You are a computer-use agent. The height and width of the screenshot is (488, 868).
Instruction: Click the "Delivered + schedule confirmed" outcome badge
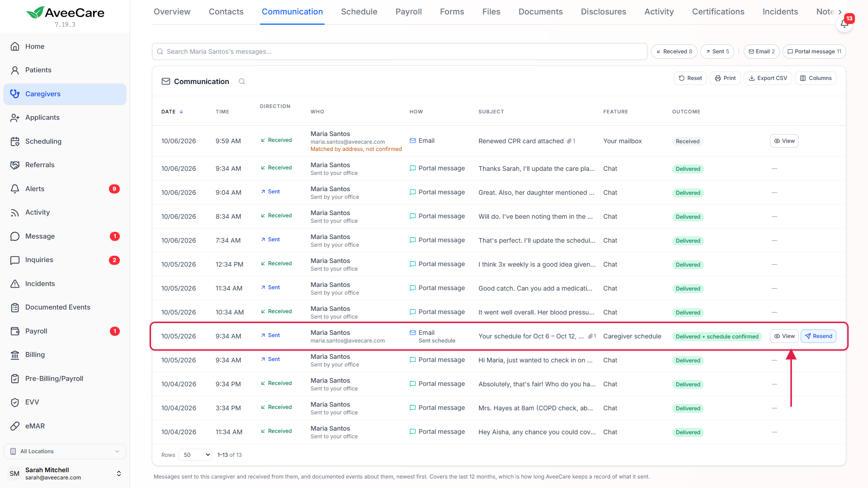[717, 337]
